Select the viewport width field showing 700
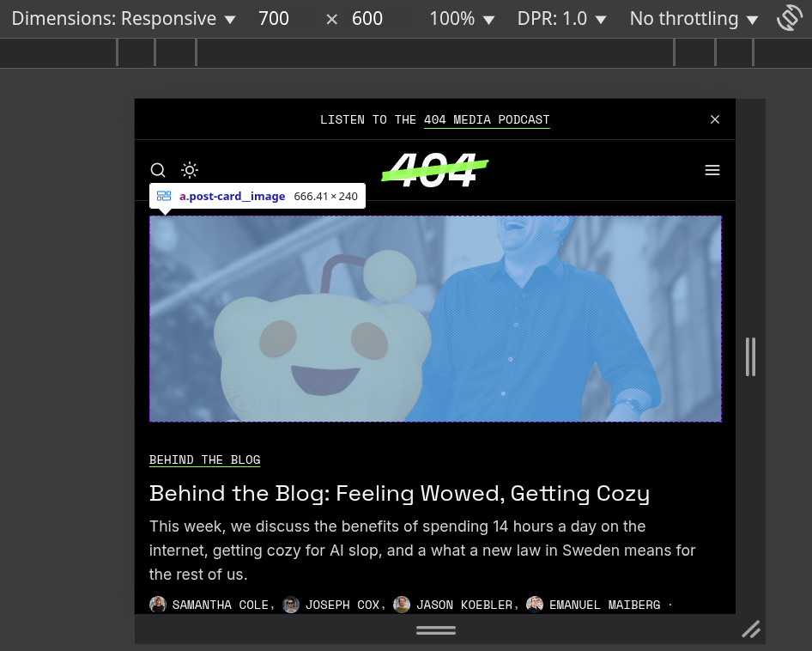 [x=283, y=17]
